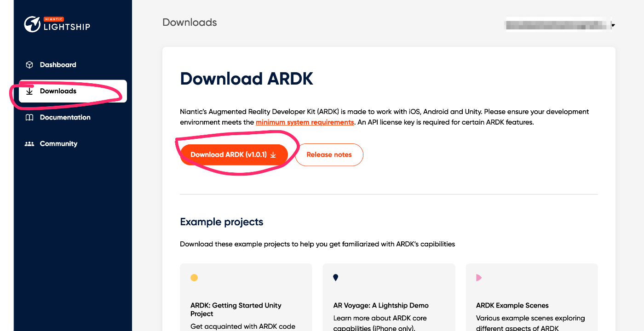Viewport: 644px width, 331px height.
Task: Expand the account dropdown arrow at top right
Action: tap(613, 25)
